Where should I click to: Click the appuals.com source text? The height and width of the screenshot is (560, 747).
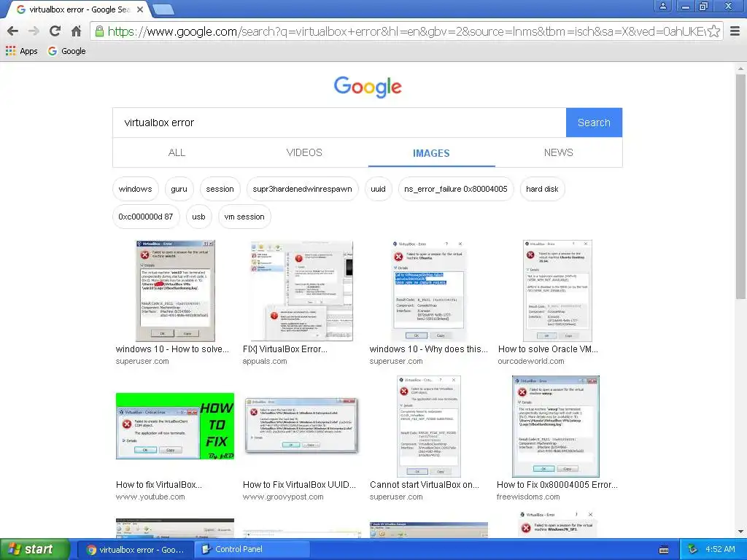click(264, 361)
